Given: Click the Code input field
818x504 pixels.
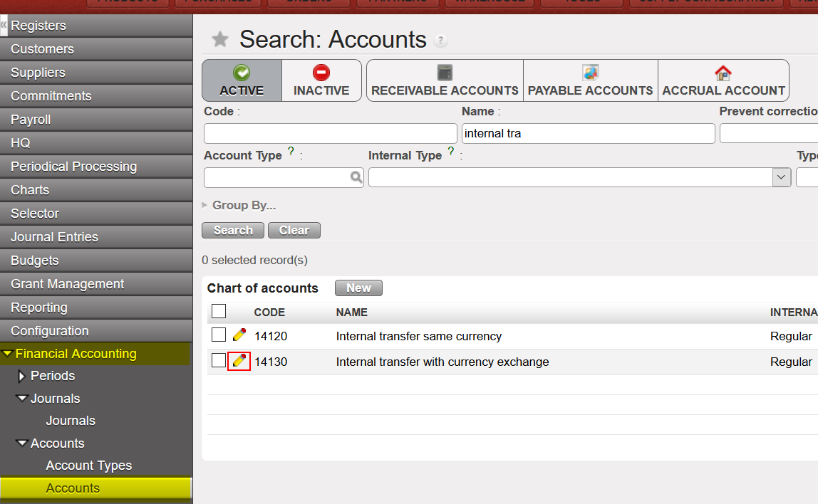Looking at the screenshot, I should (x=330, y=134).
